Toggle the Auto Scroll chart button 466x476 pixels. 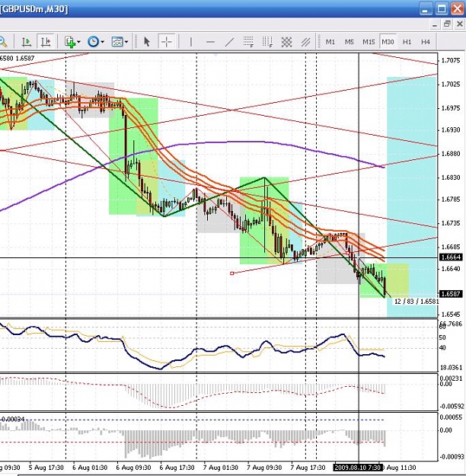tap(27, 42)
